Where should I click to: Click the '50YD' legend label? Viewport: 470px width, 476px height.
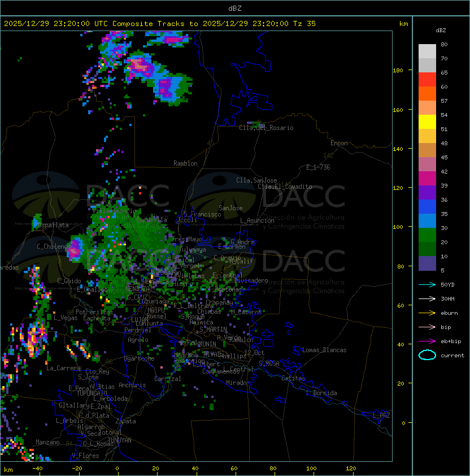447,285
